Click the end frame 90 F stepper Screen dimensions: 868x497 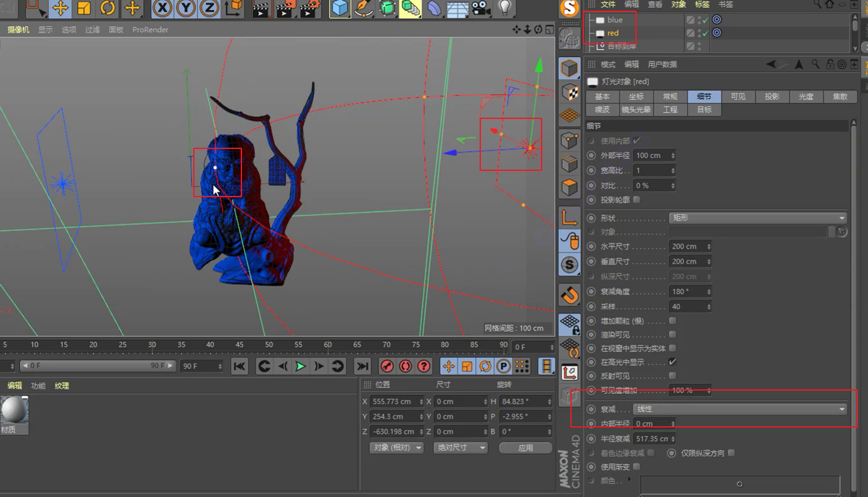[x=220, y=366]
